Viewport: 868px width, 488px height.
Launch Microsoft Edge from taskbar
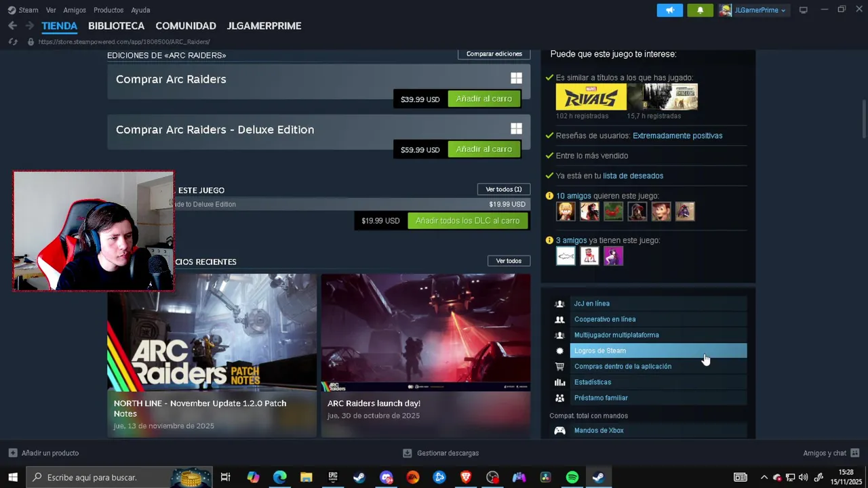pos(279,477)
